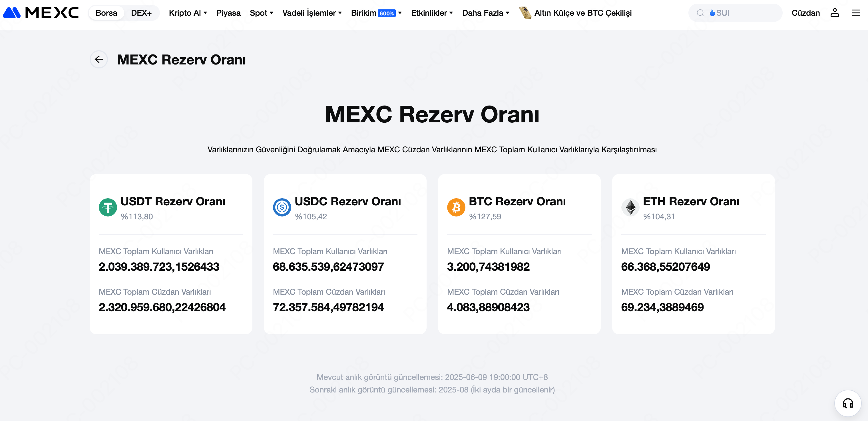This screenshot has height=421, width=868.
Task: Click the Bitcoin coin icon
Action: coord(456,207)
